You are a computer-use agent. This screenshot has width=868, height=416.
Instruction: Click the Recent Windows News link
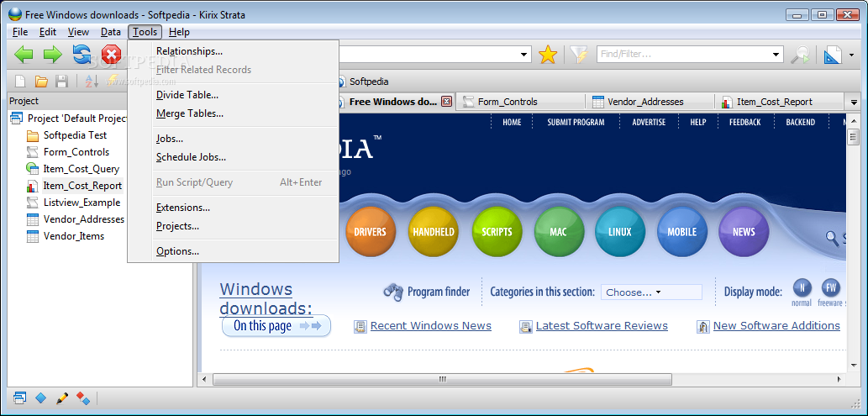click(431, 326)
